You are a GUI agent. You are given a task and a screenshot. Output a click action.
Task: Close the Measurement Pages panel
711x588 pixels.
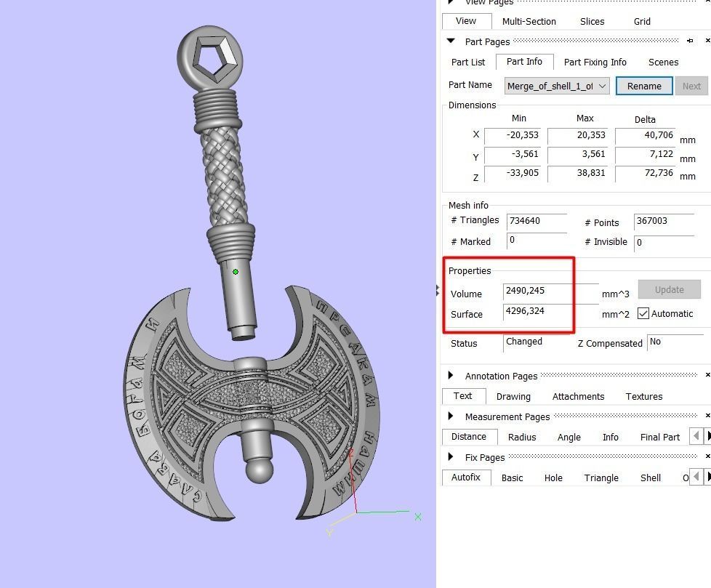coord(707,416)
